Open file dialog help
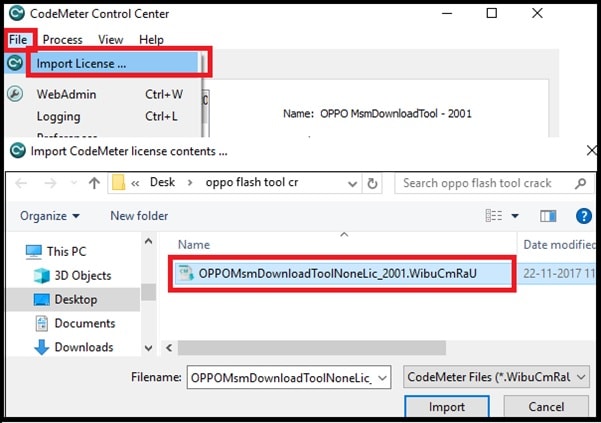Image resolution: width=601 pixels, height=423 pixels. tap(583, 216)
